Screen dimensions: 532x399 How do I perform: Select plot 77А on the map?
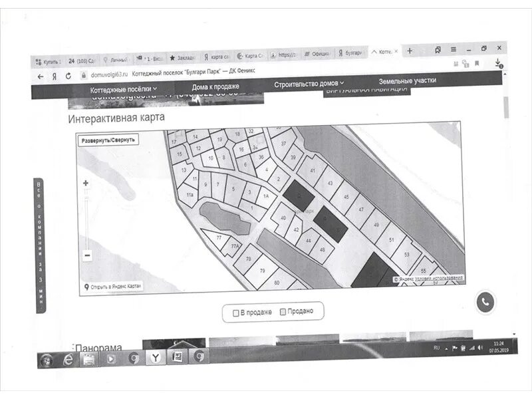[x=235, y=246]
